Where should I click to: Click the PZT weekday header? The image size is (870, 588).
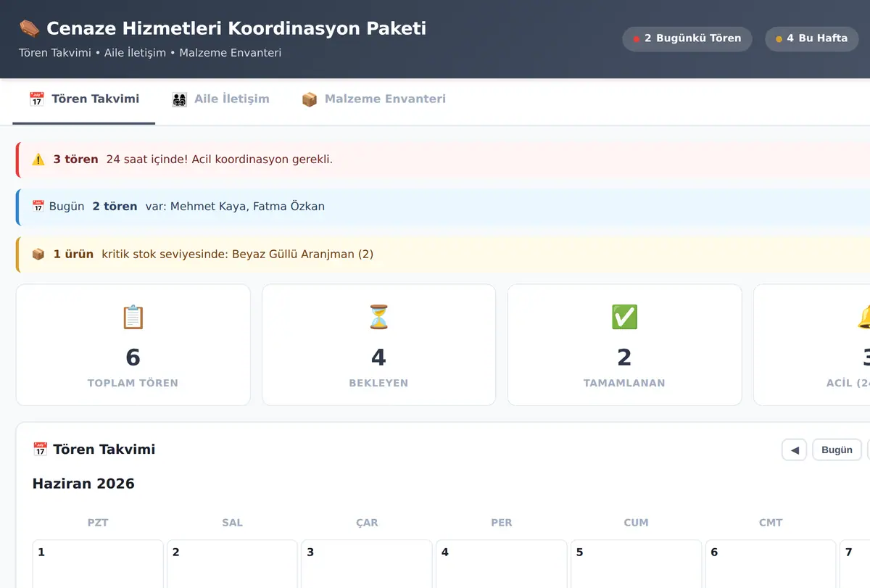(98, 523)
